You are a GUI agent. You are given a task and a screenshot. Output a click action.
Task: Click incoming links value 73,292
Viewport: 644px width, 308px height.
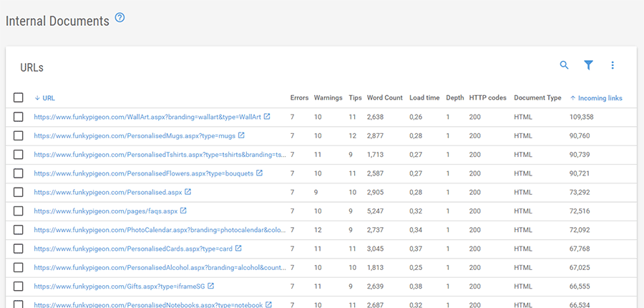(579, 192)
